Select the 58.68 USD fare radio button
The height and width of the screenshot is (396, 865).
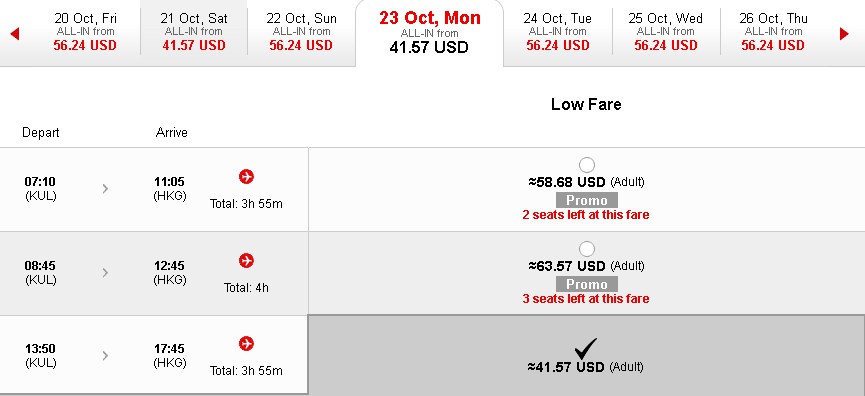(x=586, y=165)
